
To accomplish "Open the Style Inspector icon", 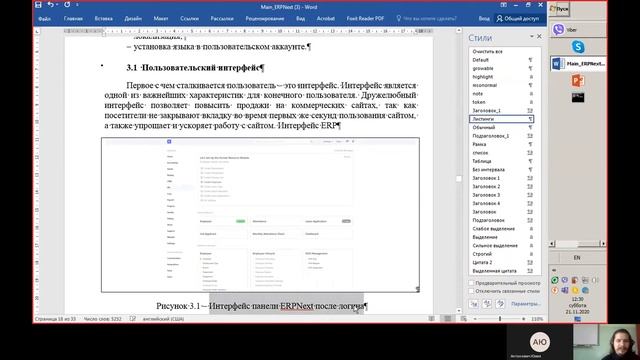I will point(487,304).
